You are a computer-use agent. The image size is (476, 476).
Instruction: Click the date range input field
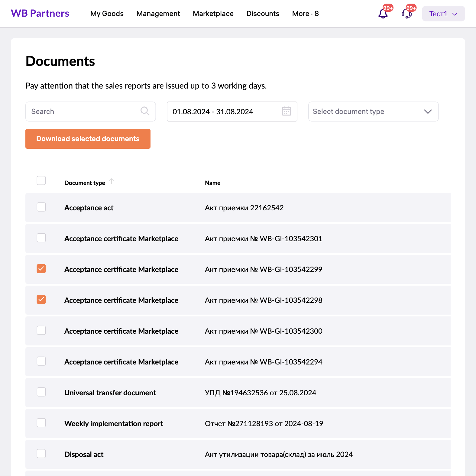pos(224,112)
